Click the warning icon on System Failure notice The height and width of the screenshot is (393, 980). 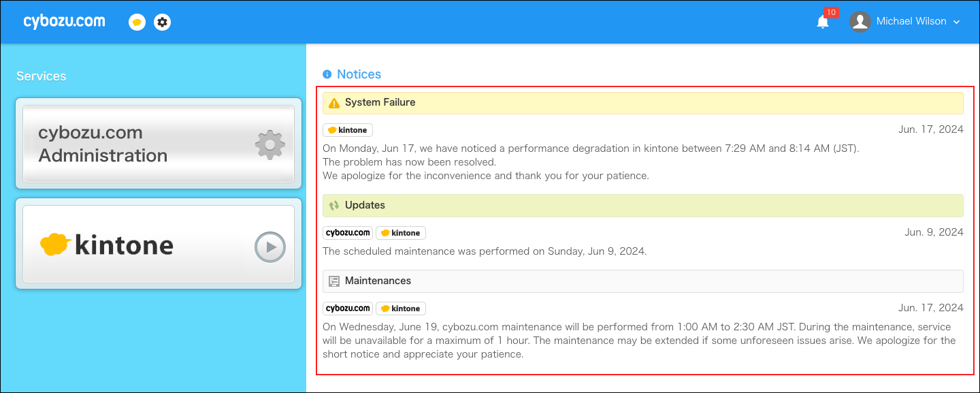pyautogui.click(x=333, y=102)
